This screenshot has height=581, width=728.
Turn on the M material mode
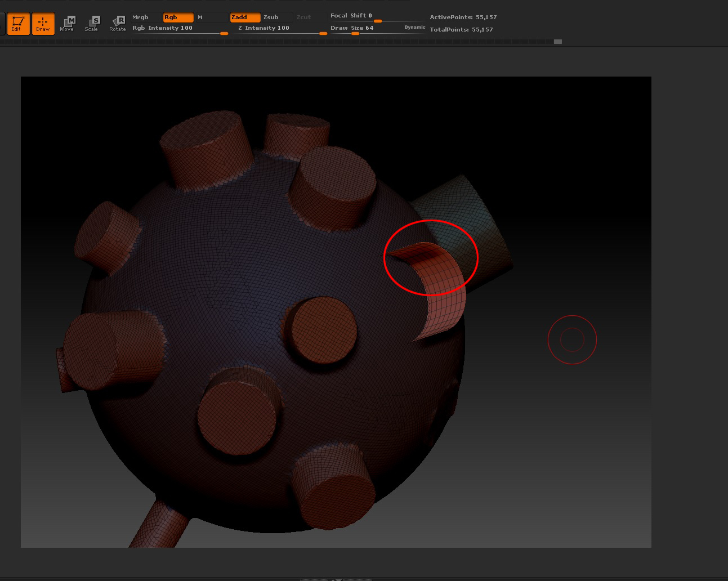pos(211,17)
